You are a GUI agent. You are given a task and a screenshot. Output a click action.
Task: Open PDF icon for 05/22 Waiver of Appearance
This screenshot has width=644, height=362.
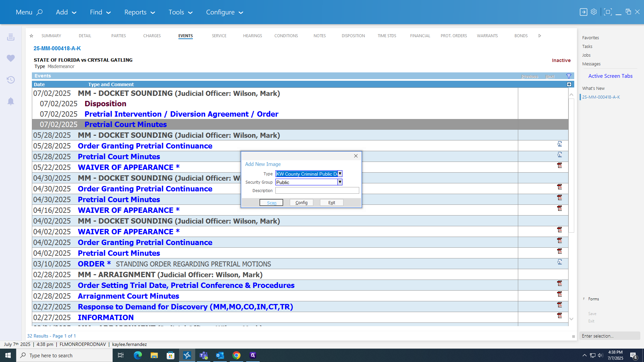point(559,166)
